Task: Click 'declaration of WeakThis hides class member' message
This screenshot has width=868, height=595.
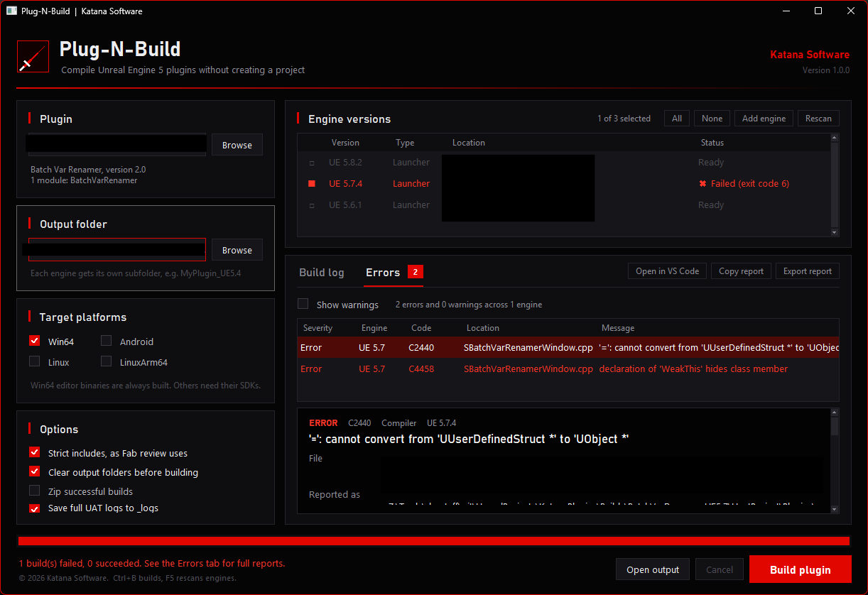Action: (x=693, y=369)
